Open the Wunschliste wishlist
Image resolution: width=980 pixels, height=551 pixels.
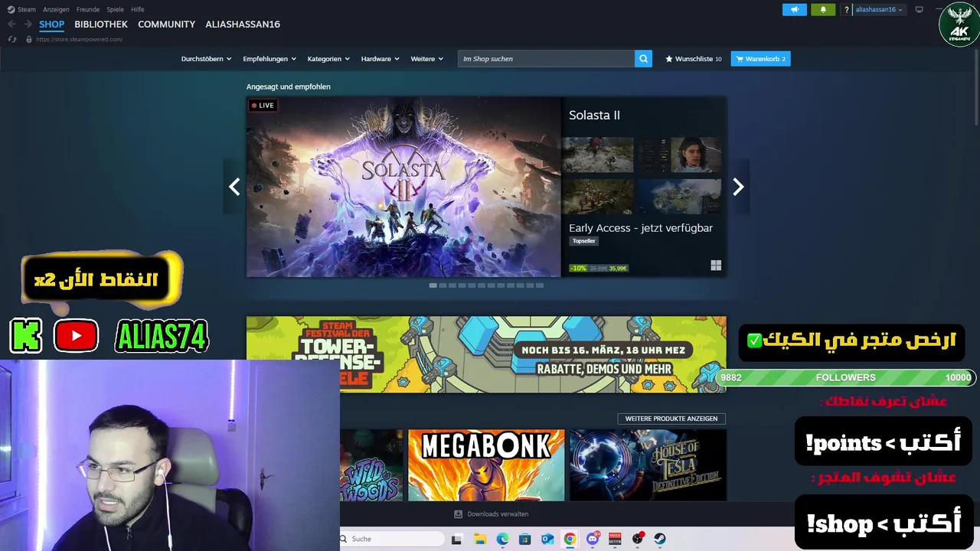[x=693, y=59]
